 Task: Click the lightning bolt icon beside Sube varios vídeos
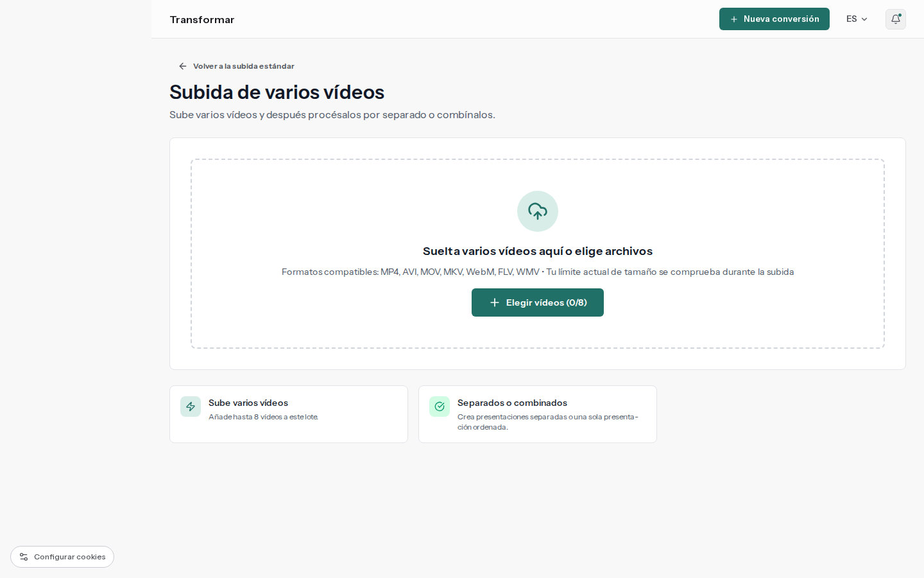pos(191,407)
